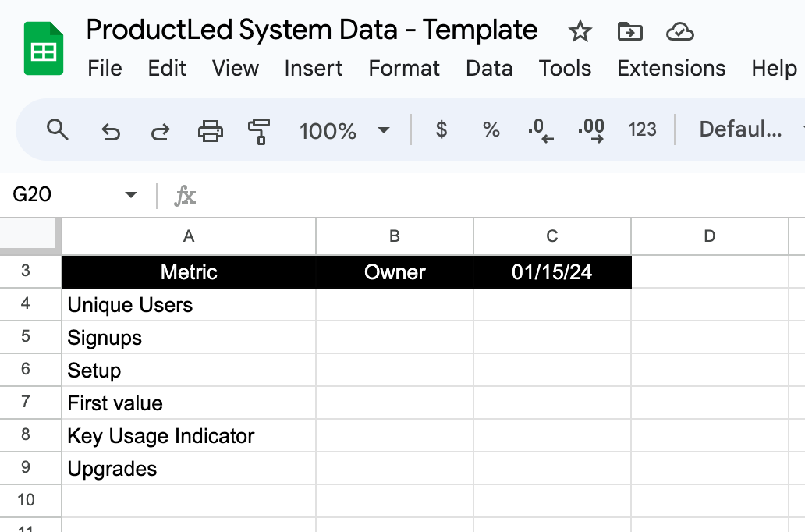The height and width of the screenshot is (532, 805).
Task: Select the paint format tool
Action: coord(260,130)
